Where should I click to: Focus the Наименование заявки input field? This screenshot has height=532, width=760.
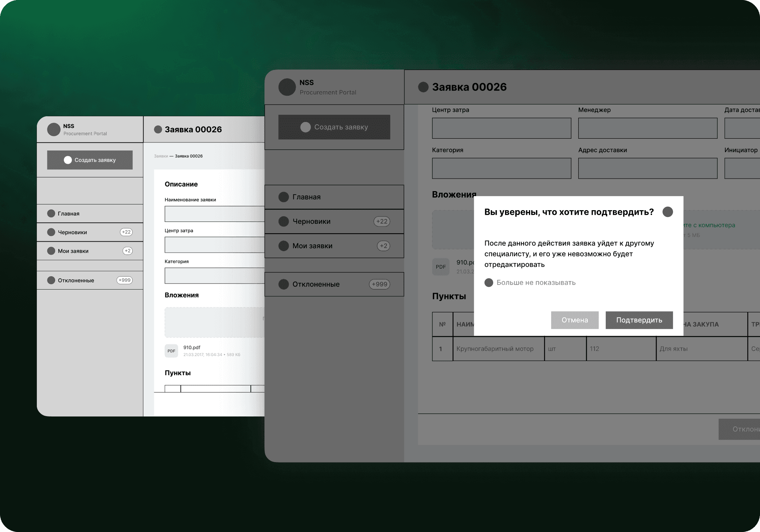click(214, 214)
